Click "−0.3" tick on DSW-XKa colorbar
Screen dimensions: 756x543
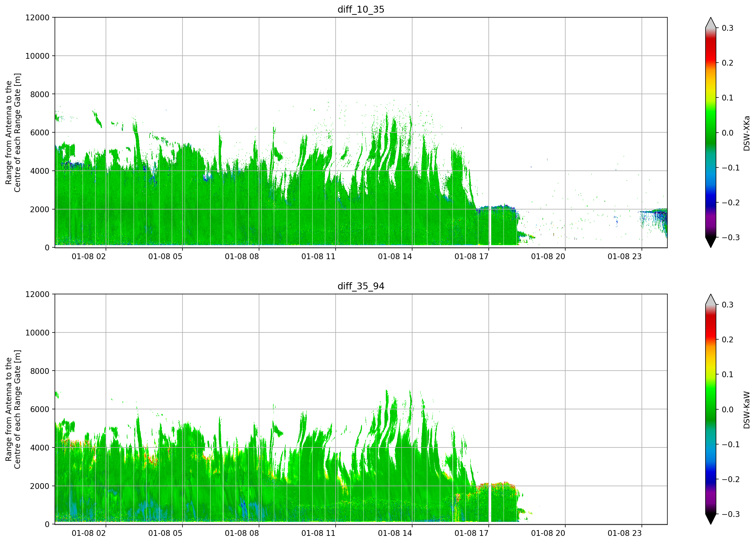click(731, 237)
